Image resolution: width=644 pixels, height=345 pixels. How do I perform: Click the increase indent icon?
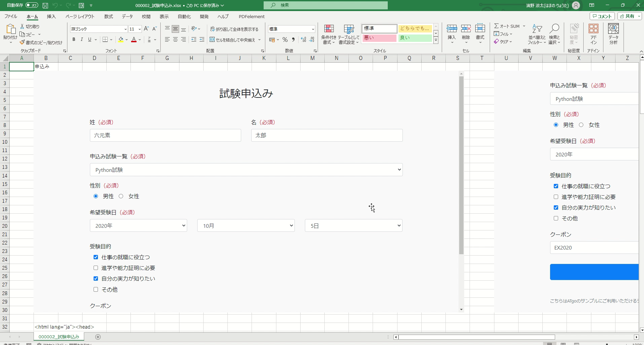point(202,40)
